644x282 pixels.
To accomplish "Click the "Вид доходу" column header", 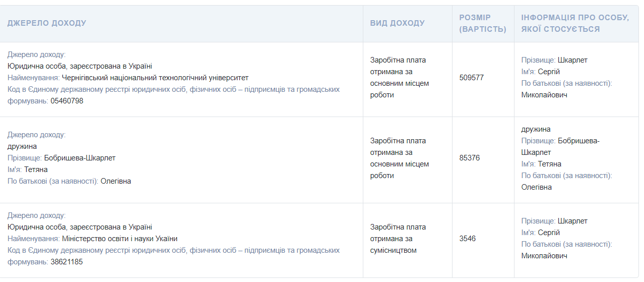I will tap(397, 23).
